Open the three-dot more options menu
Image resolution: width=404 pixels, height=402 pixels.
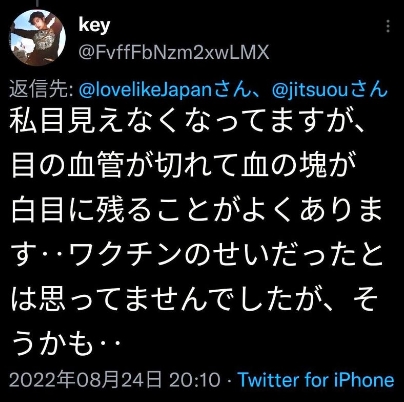pyautogui.click(x=388, y=26)
